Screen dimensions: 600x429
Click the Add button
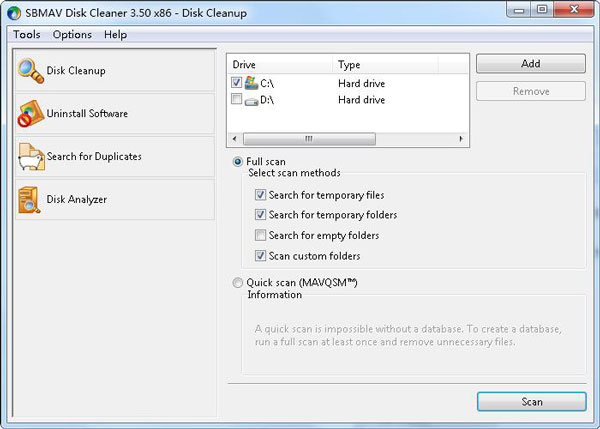[x=531, y=64]
